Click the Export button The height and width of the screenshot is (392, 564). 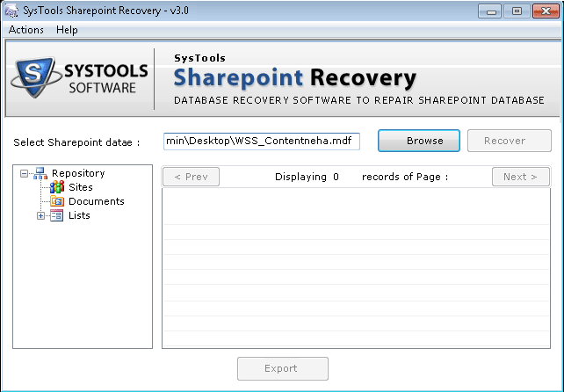coord(283,368)
